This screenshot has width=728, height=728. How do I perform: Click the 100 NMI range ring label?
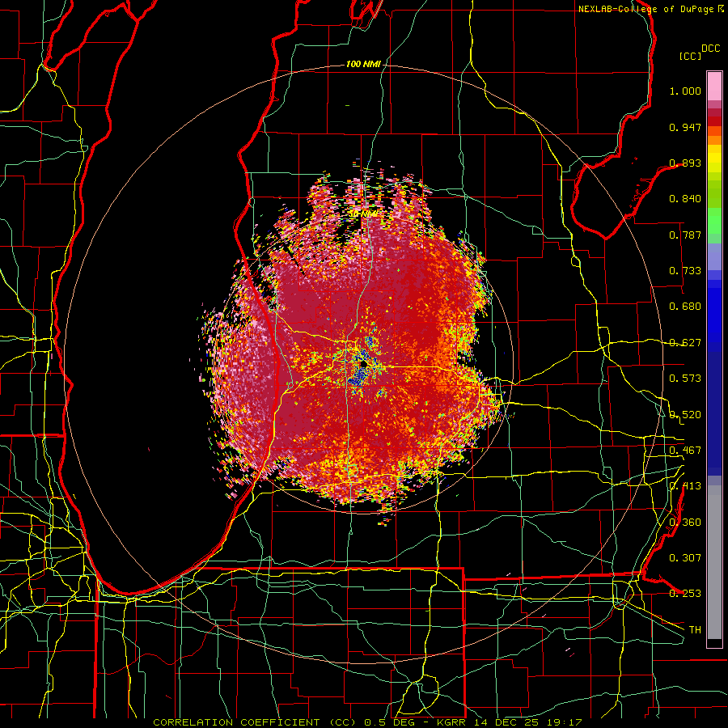(x=363, y=64)
